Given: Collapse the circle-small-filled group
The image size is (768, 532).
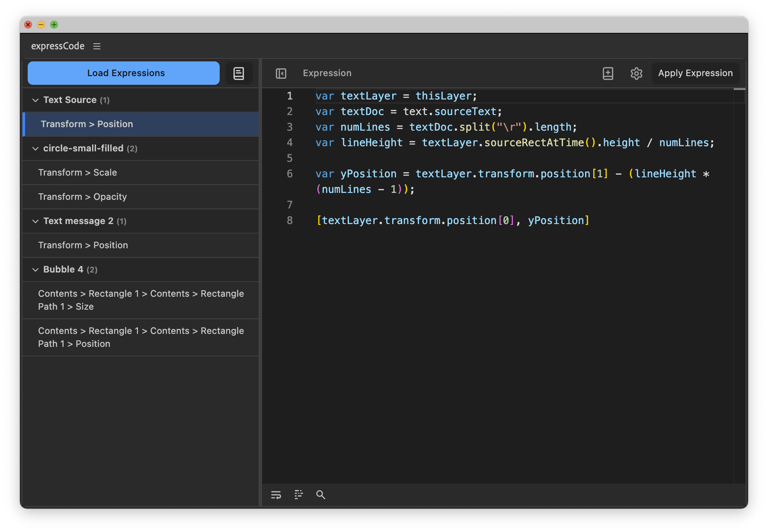Looking at the screenshot, I should coord(35,149).
